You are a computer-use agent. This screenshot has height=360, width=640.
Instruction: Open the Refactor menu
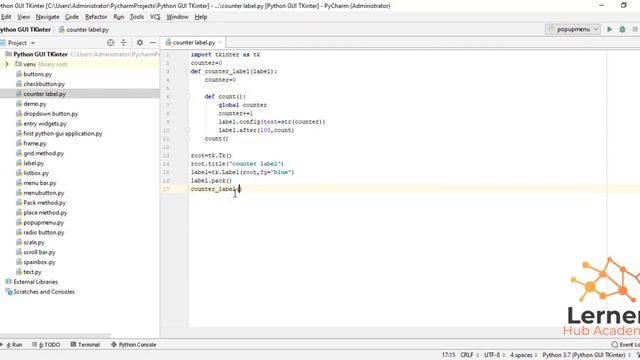coord(96,17)
